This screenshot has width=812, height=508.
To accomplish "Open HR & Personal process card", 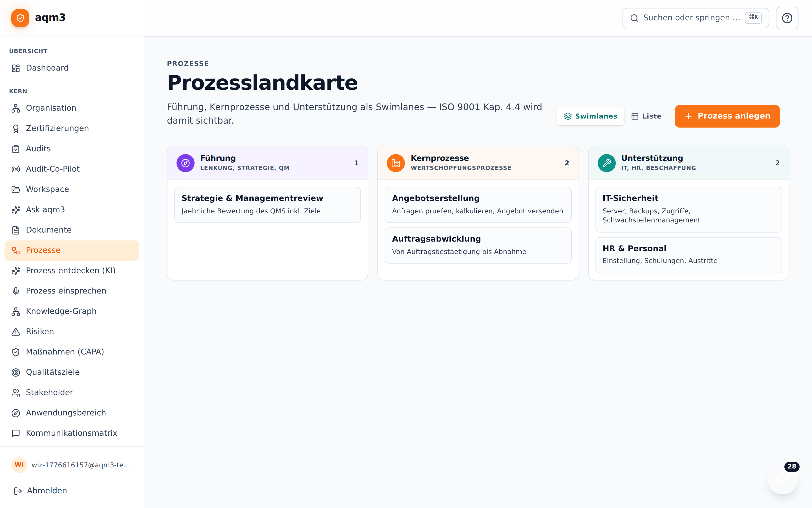I will (689, 255).
